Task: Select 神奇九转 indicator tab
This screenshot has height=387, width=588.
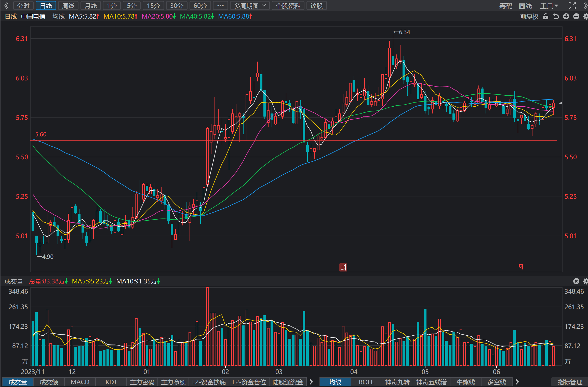Action: (x=397, y=382)
